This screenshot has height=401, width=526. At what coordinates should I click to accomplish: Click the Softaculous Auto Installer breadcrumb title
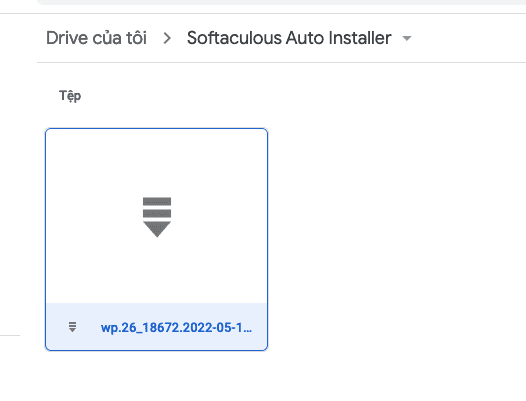point(289,38)
